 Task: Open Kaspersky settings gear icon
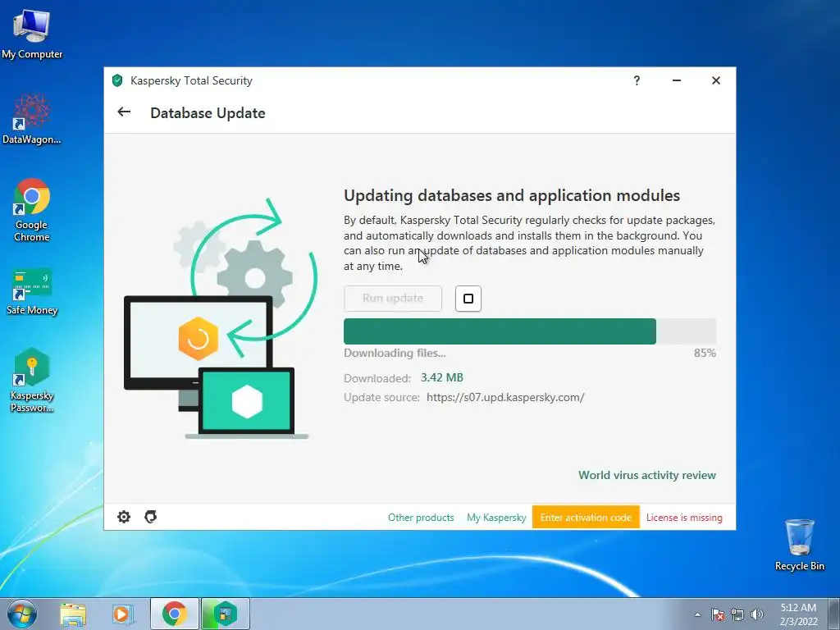coord(124,517)
